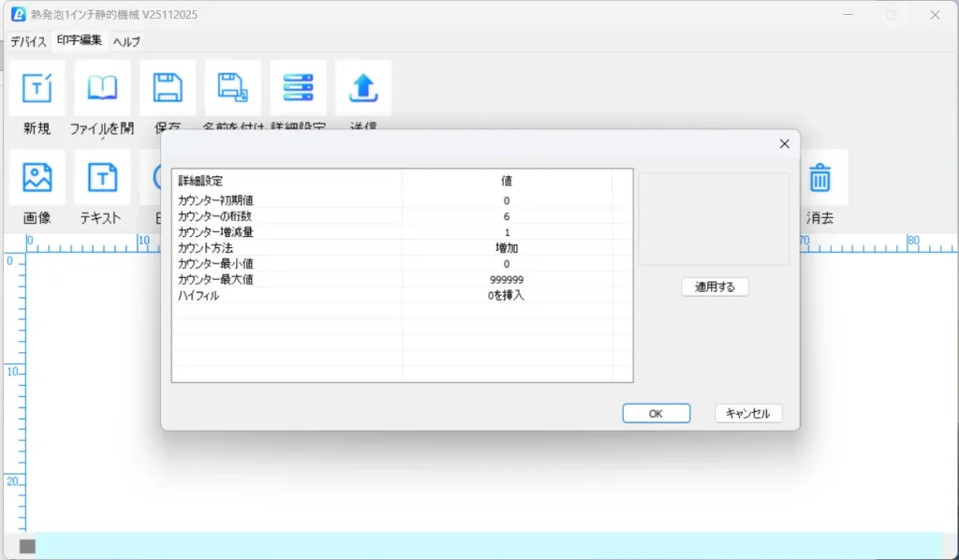
Task: Click the 送信 upload icon
Action: pos(363,89)
